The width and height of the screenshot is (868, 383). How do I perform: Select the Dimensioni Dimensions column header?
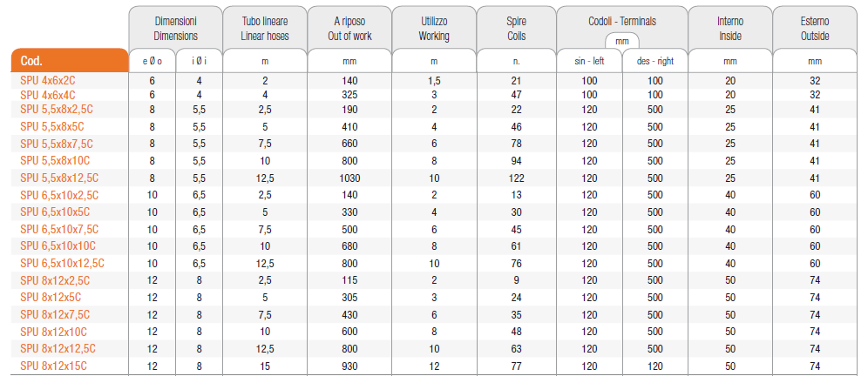pos(175,30)
